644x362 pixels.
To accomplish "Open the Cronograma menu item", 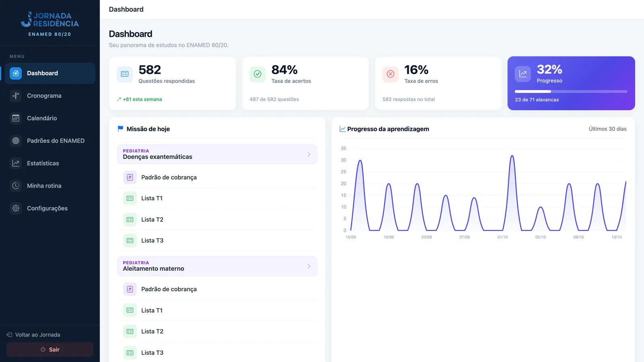I will point(50,96).
